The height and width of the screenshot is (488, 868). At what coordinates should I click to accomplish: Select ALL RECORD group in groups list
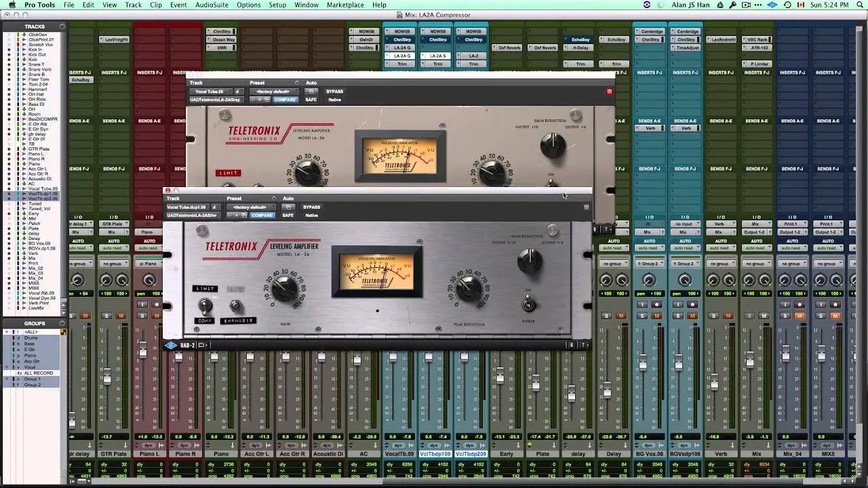[x=39, y=373]
